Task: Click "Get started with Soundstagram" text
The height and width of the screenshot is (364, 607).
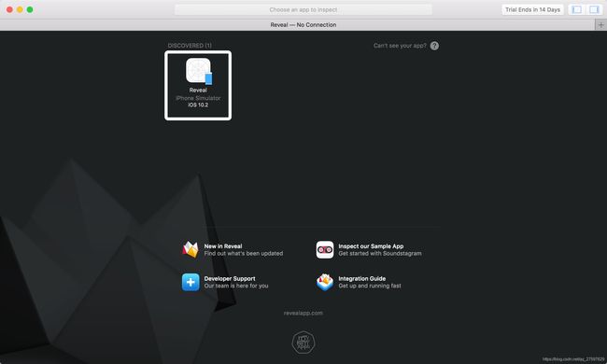Action: 380,253
